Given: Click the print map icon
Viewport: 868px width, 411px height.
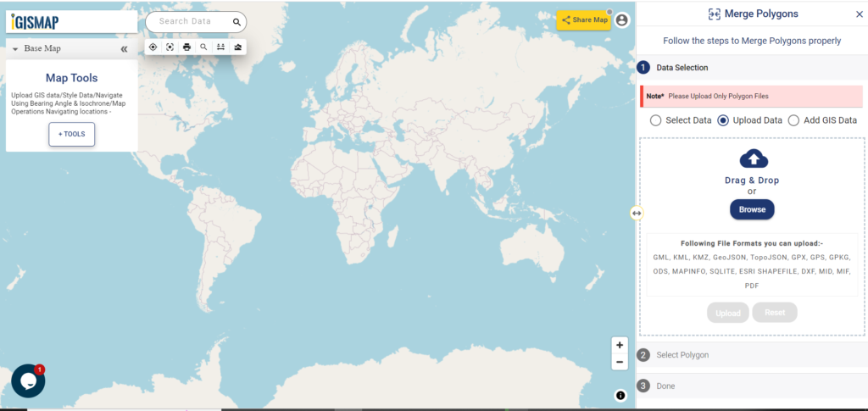Looking at the screenshot, I should tap(187, 47).
